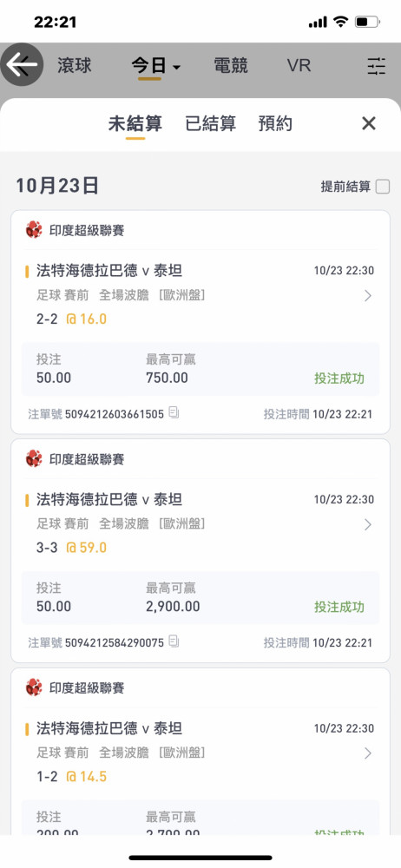Copy bet slip number 5094212584290075
Screen dimensions: 401x868
tap(174, 641)
